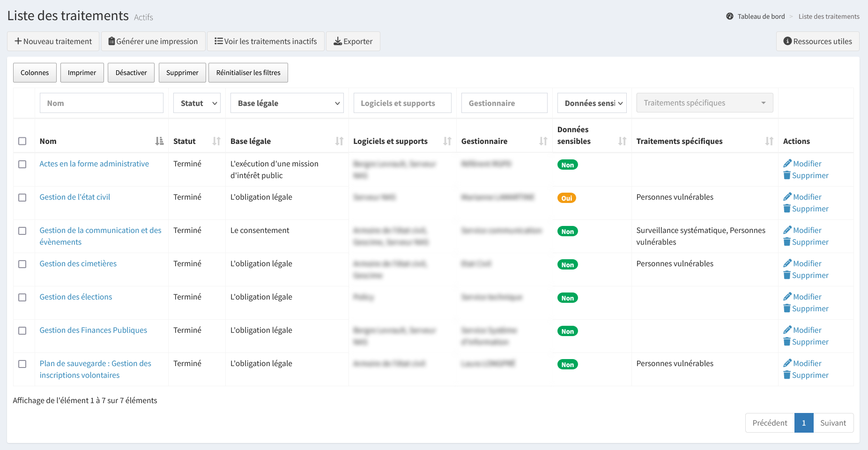The image size is (868, 450).
Task: Tick the select-all checkbox in header
Action: point(22,141)
